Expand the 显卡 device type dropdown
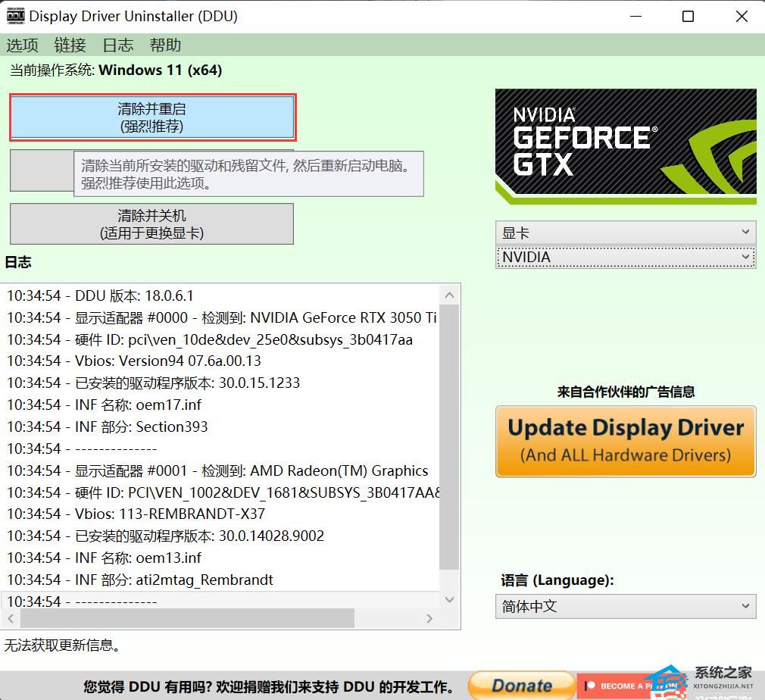This screenshot has width=765, height=700. pyautogui.click(x=626, y=232)
